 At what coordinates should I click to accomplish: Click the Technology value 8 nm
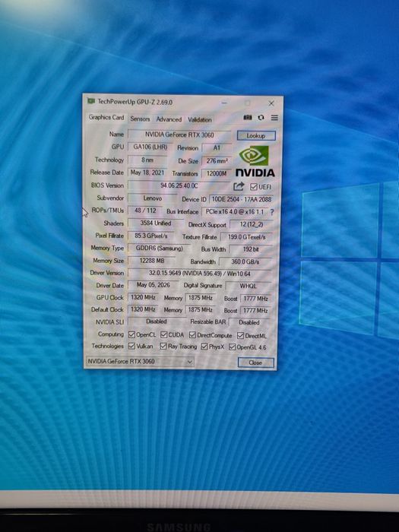point(147,160)
